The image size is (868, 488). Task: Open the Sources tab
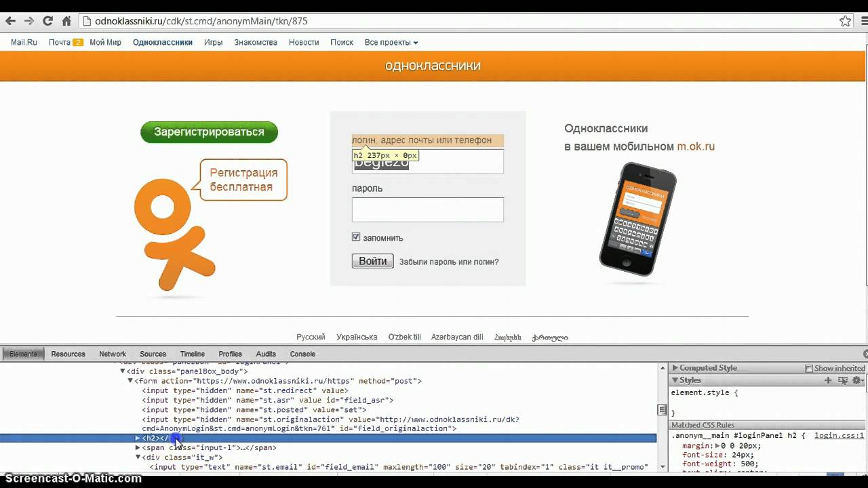coord(153,354)
